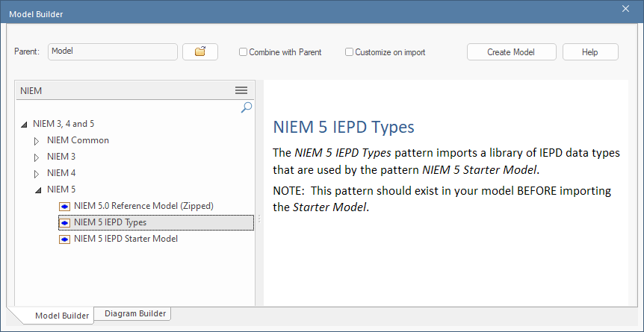The height and width of the screenshot is (332, 644).
Task: Click the folder browse icon next to Parent
Action: [x=199, y=51]
